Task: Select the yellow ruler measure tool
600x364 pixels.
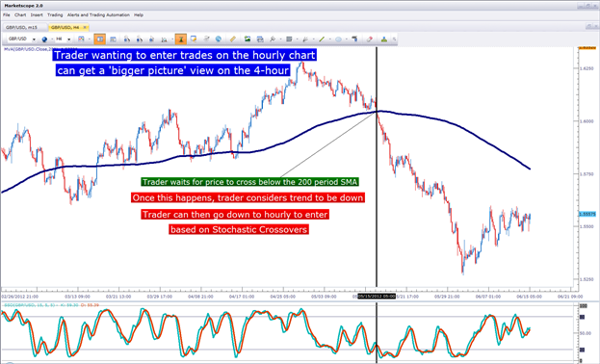Action: 233,39
